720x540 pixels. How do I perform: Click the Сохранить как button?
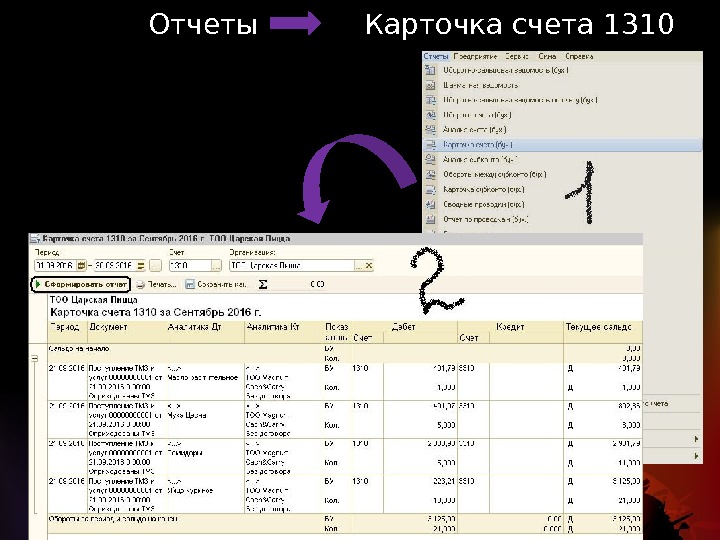click(216, 285)
